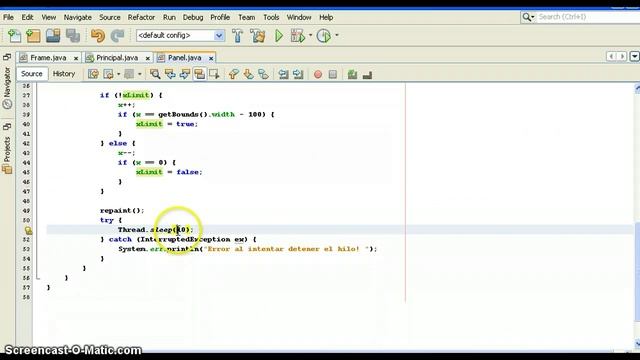Open the document list dropdown arrow

pyautogui.click(x=635, y=56)
